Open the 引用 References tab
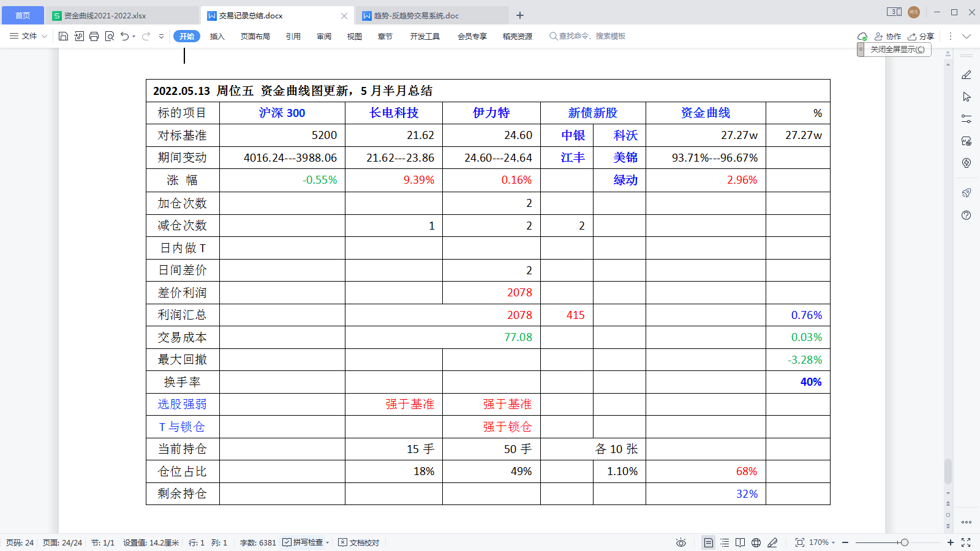The width and height of the screenshot is (980, 551). tap(293, 36)
